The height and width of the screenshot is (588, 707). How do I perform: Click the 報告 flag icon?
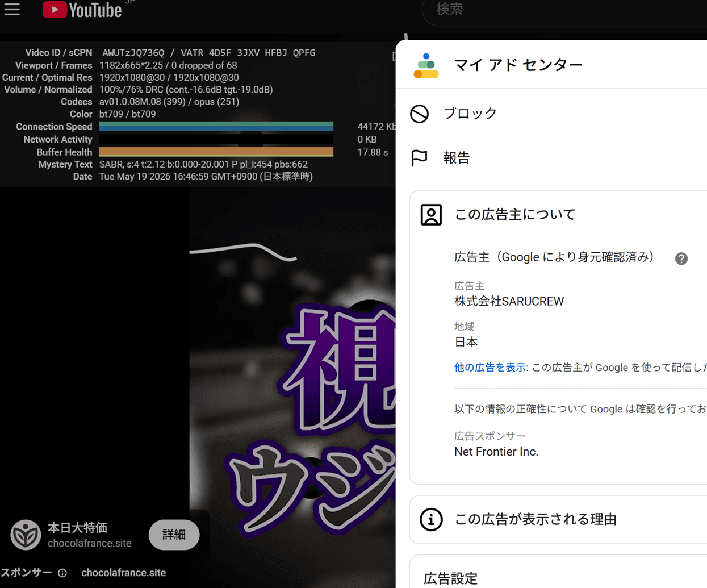tap(419, 158)
